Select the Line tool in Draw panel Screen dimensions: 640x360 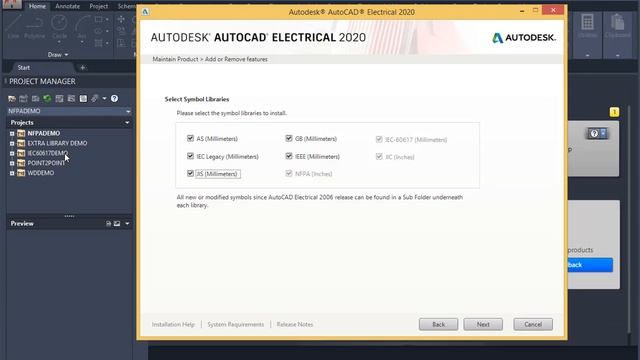pos(13,26)
